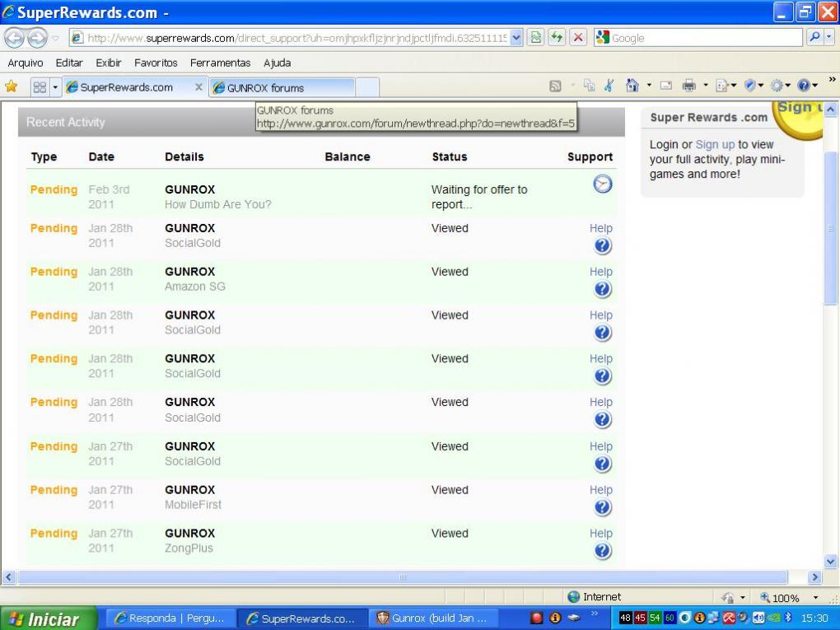Switch to the GUNROX forums tab

tap(280, 87)
